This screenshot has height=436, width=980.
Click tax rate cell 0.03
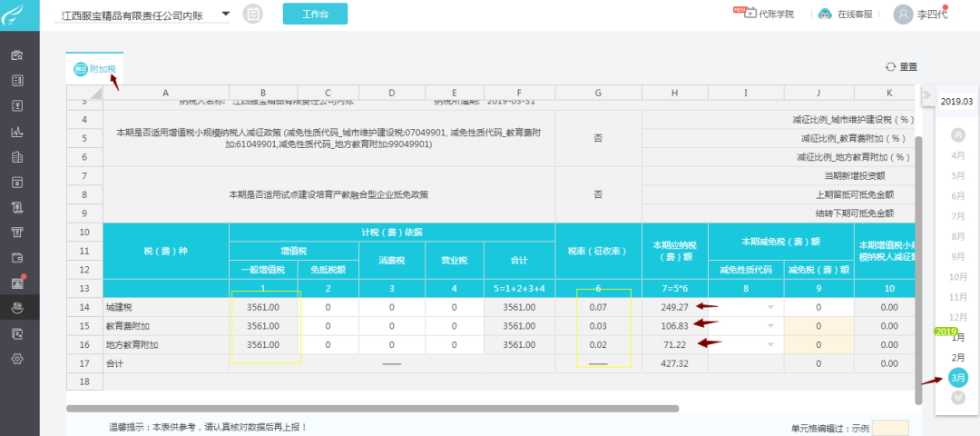(x=598, y=326)
